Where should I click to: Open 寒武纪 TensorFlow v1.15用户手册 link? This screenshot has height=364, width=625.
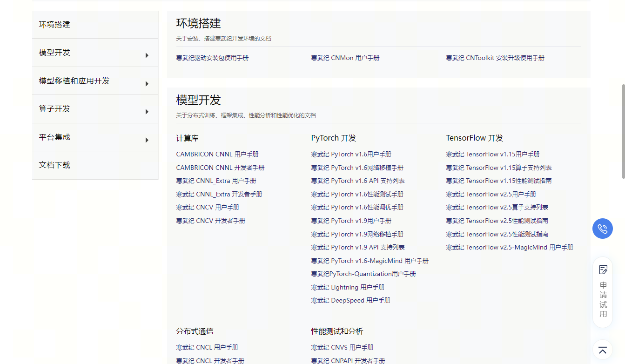[492, 155]
